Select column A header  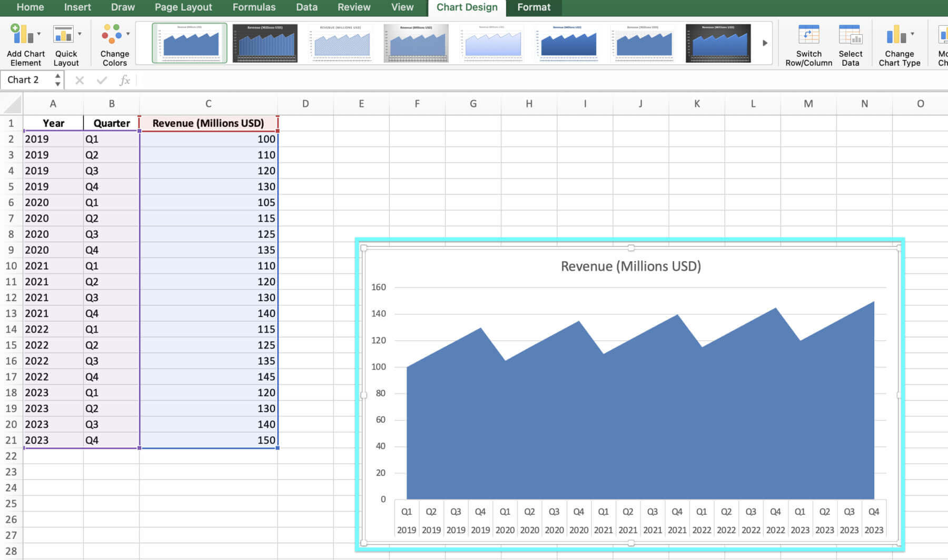click(x=53, y=104)
